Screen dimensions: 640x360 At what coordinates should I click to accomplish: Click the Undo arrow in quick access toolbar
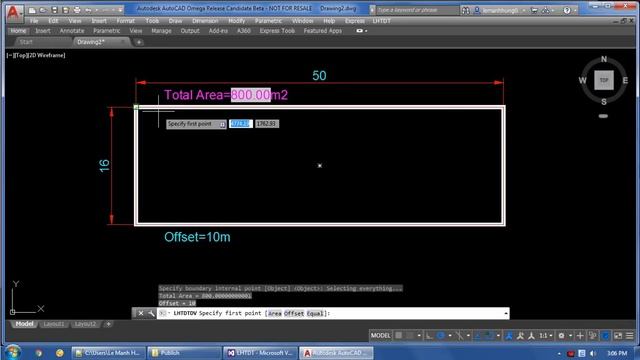[x=88, y=10]
